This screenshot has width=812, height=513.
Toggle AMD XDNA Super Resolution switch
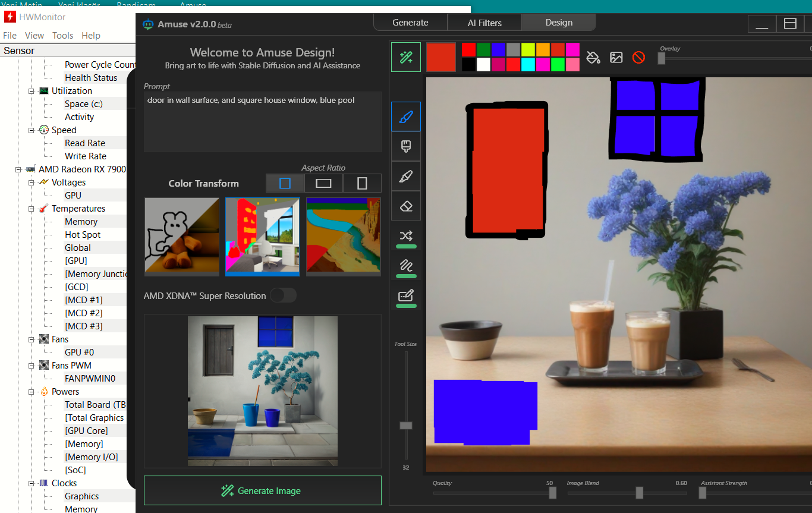click(283, 295)
